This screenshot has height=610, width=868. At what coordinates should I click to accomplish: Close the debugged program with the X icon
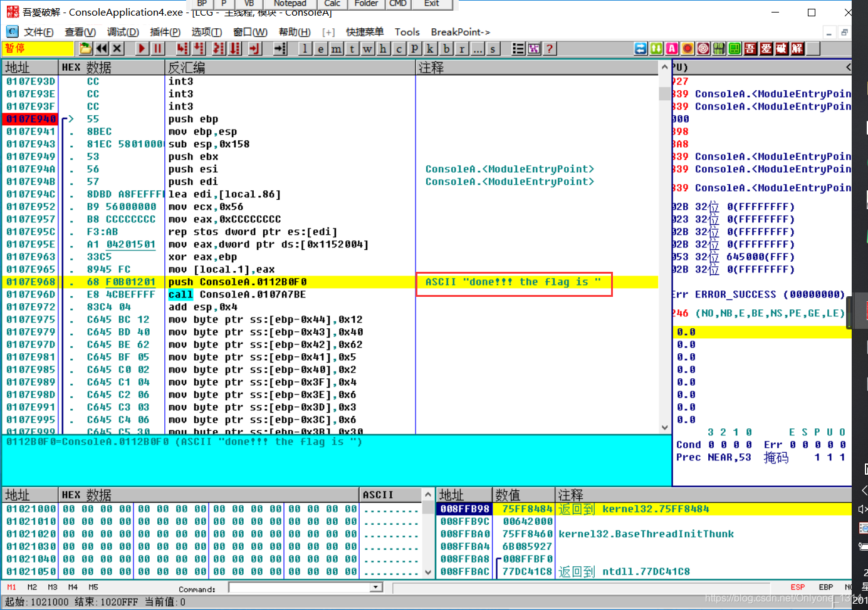117,48
